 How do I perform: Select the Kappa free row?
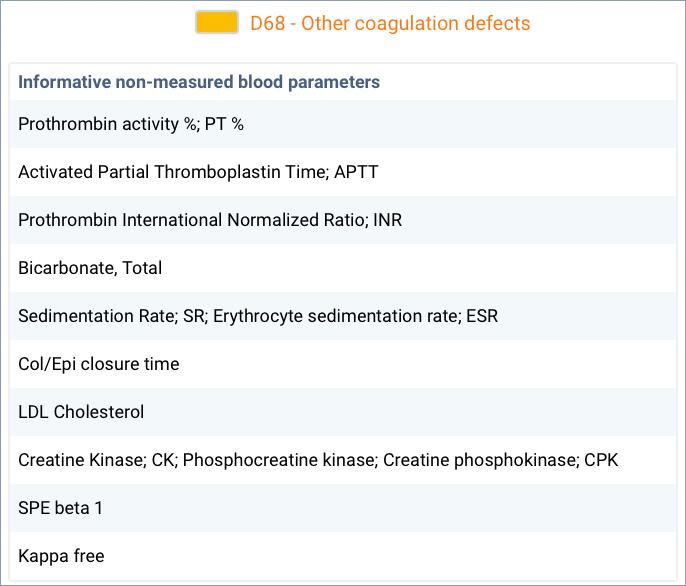point(61,556)
